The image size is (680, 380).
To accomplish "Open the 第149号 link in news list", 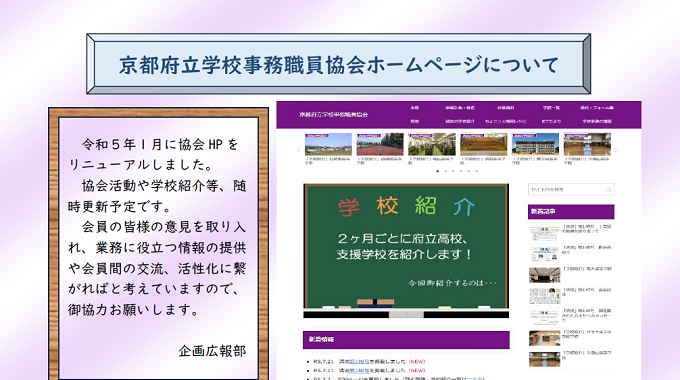I will pos(360,361).
